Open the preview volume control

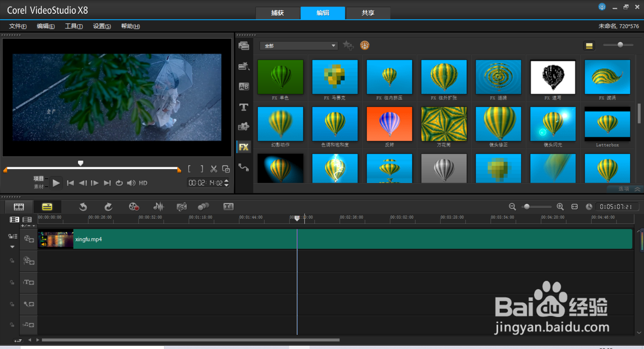pyautogui.click(x=131, y=183)
